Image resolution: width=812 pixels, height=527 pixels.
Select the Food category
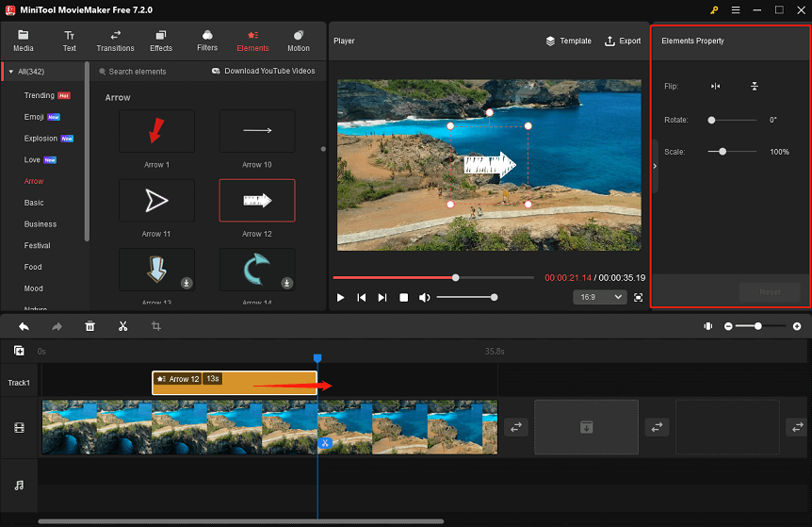click(x=33, y=267)
